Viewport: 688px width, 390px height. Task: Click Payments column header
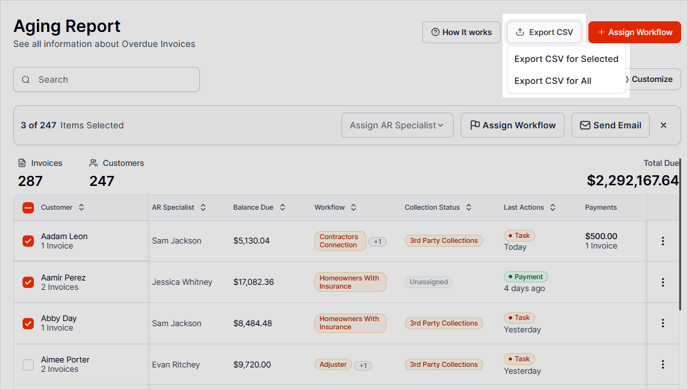click(x=601, y=208)
